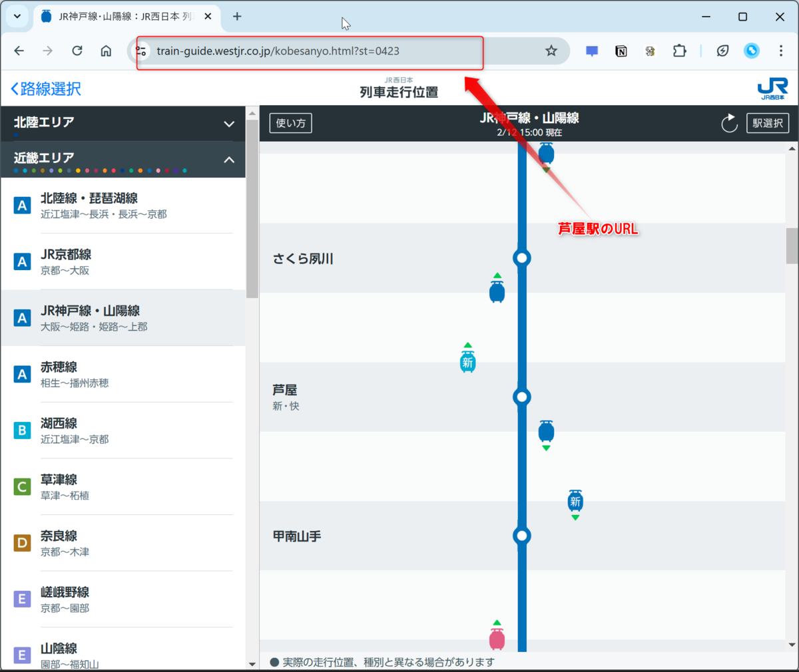Click the 駅選択 button
Screen dimensions: 799x672
click(x=768, y=123)
